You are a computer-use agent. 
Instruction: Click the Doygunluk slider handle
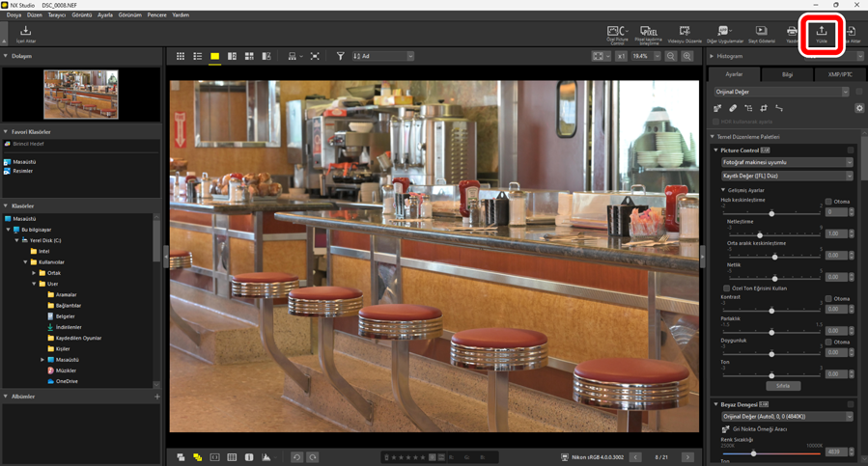coord(771,354)
